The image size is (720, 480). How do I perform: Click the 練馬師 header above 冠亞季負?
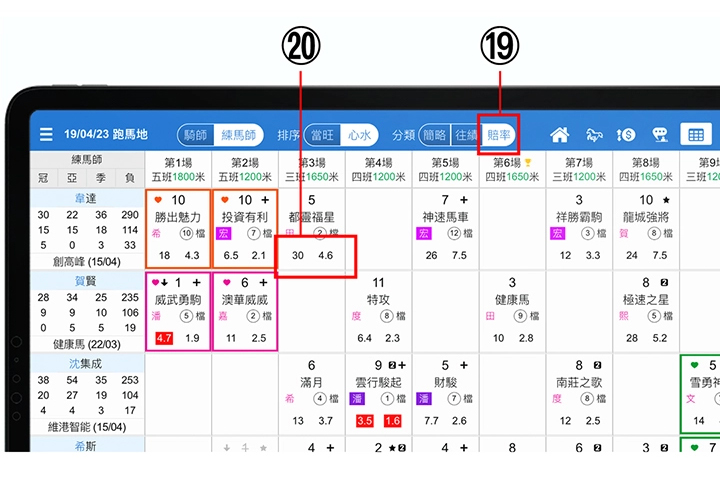point(87,159)
